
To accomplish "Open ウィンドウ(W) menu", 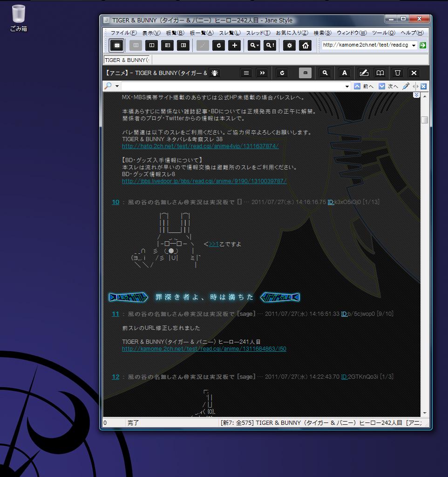I will pos(352,33).
